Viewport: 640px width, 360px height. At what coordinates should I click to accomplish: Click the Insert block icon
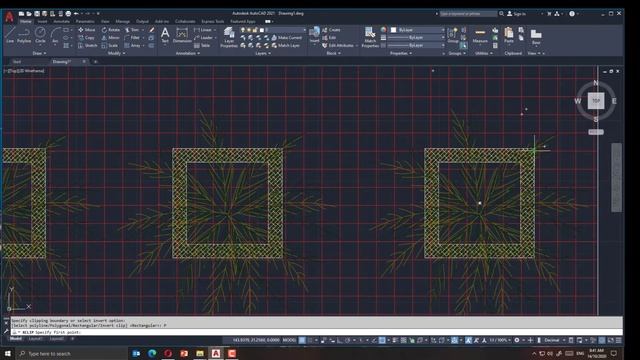coord(314,35)
